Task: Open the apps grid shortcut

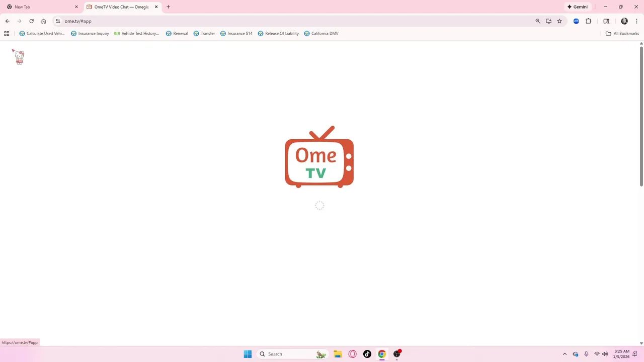Action: (x=7, y=34)
